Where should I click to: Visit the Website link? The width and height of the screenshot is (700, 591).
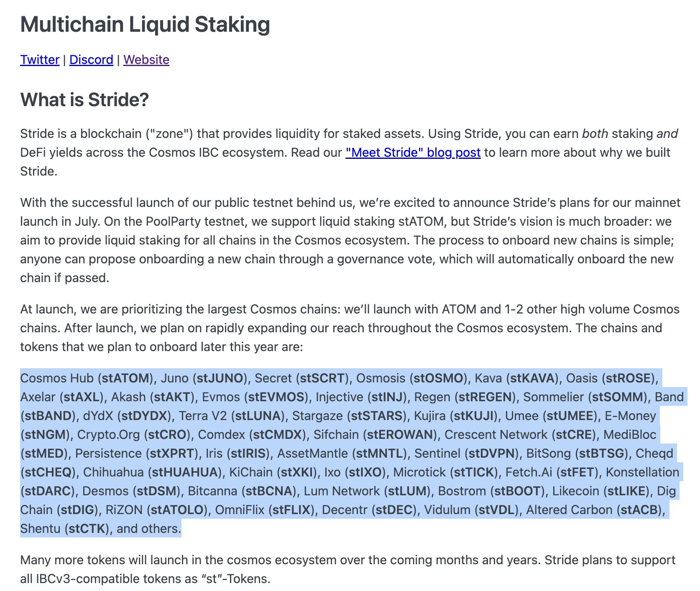coord(146,60)
